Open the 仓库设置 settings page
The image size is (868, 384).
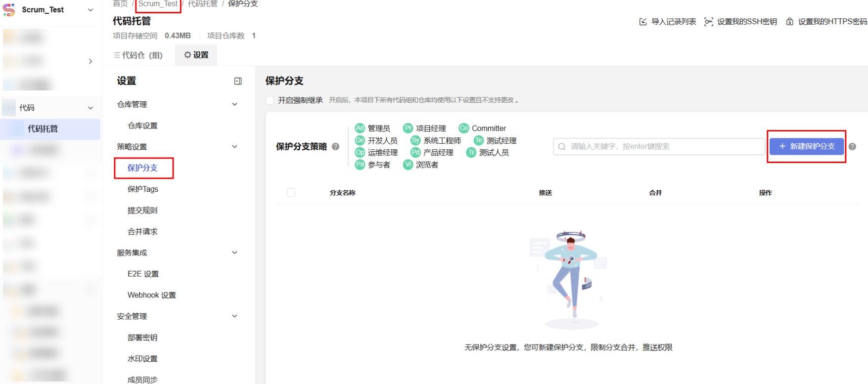[x=142, y=126]
